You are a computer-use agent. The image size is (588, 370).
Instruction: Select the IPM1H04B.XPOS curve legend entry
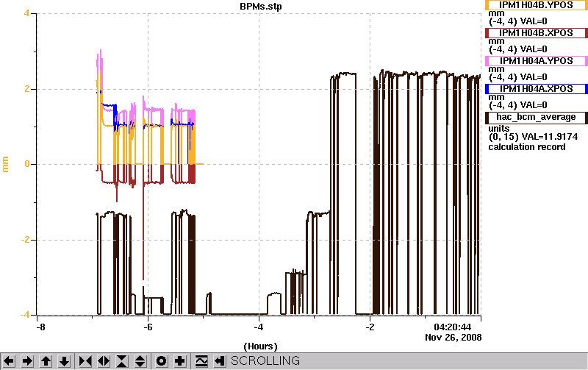coord(537,33)
